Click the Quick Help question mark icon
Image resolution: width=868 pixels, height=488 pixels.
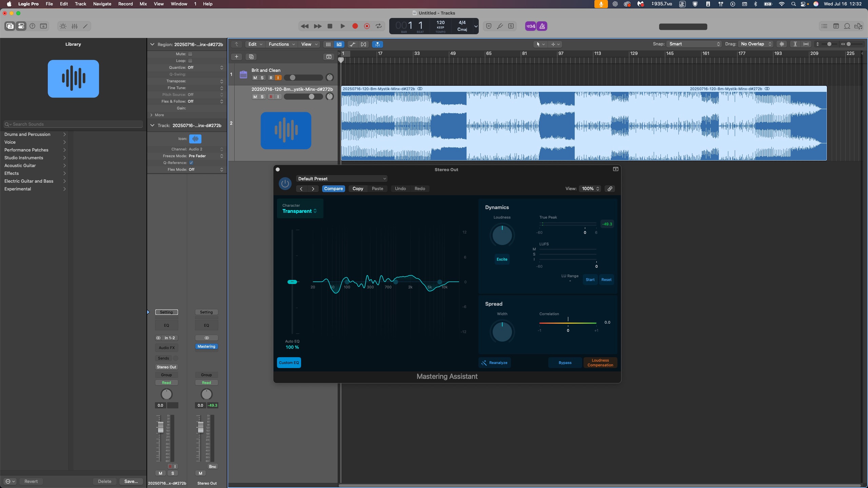(32, 26)
